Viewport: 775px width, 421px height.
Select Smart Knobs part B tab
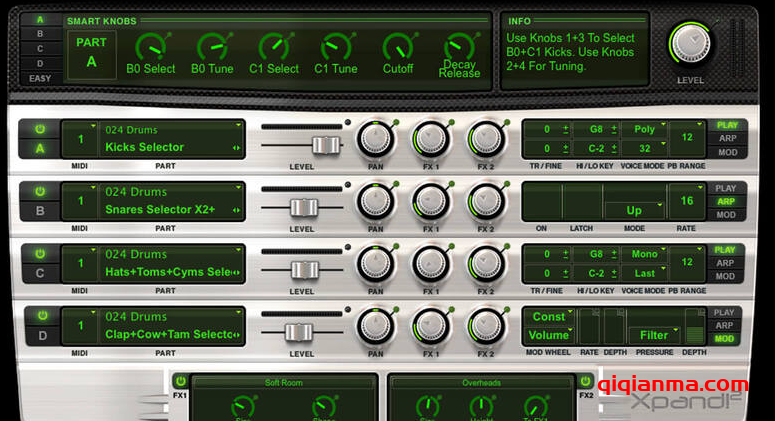click(x=40, y=34)
